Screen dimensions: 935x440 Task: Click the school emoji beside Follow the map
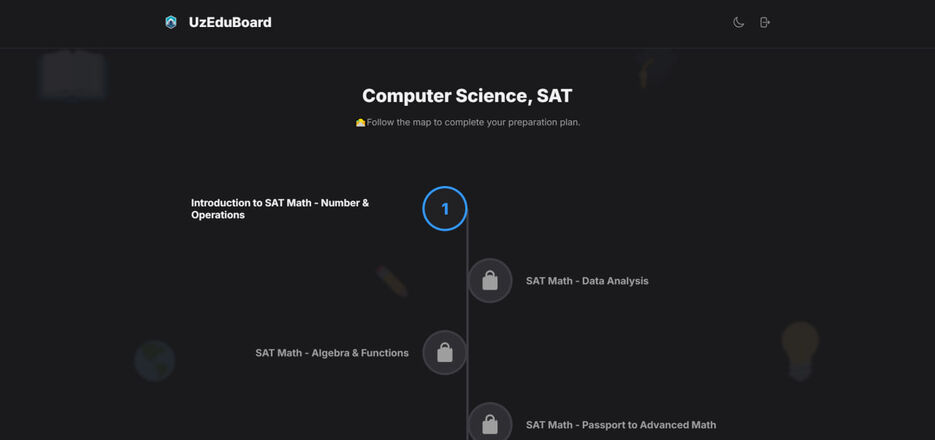pyautogui.click(x=360, y=123)
